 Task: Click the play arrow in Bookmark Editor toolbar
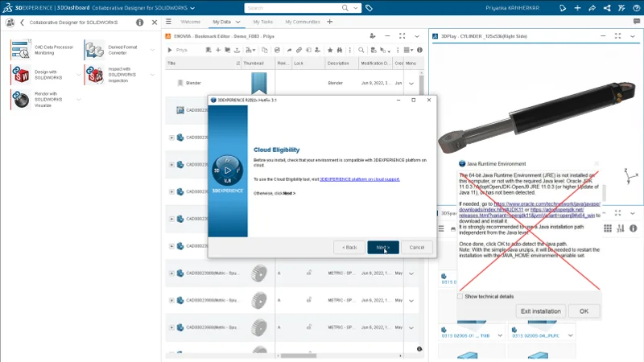tap(170, 50)
